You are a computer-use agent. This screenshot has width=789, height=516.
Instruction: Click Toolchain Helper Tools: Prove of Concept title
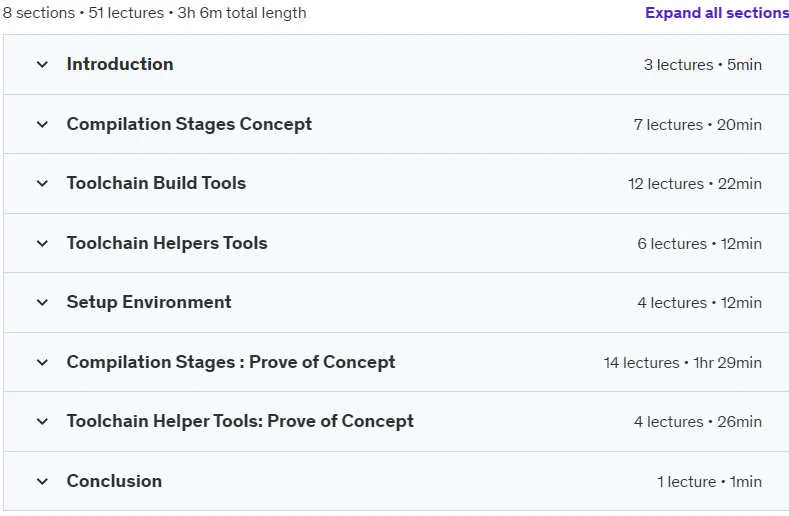point(240,421)
